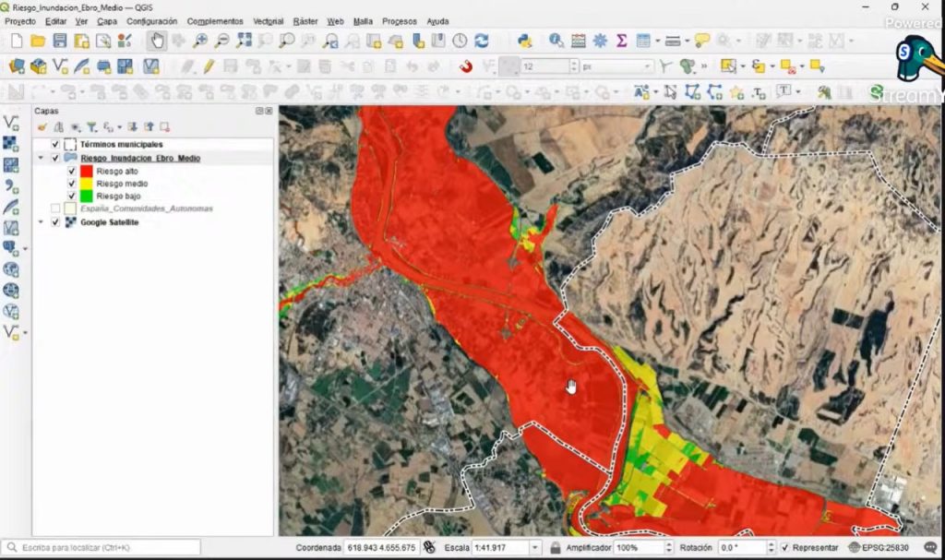Uncheck the Riesgo bajo category

click(x=72, y=196)
